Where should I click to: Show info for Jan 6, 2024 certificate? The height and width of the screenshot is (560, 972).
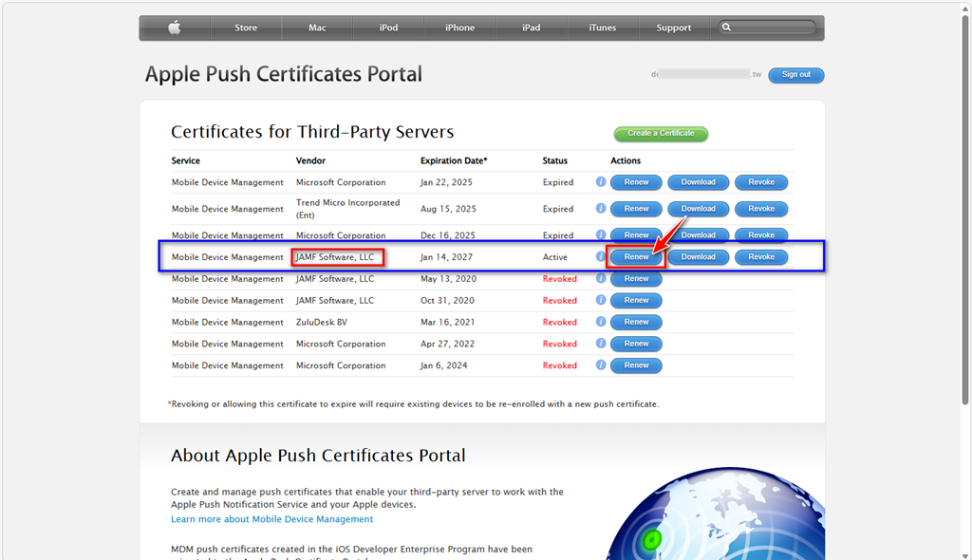601,365
